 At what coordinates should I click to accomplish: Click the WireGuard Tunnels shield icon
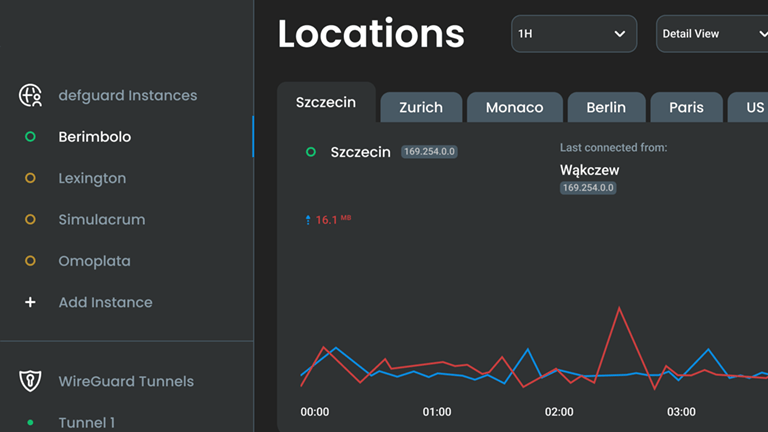click(30, 381)
